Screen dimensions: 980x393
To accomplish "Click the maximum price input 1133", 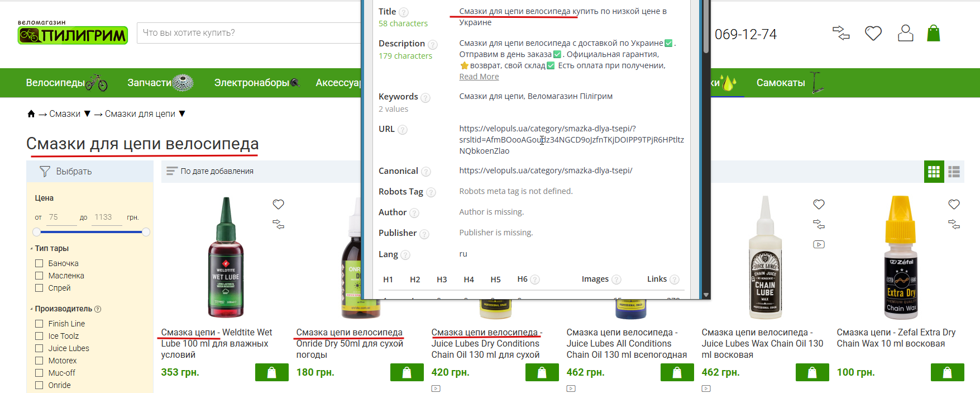I will 107,217.
